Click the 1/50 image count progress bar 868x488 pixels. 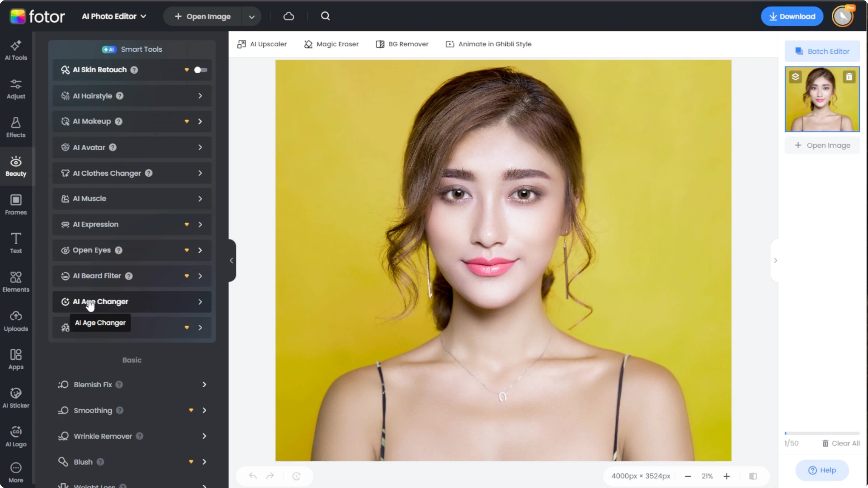click(x=822, y=433)
